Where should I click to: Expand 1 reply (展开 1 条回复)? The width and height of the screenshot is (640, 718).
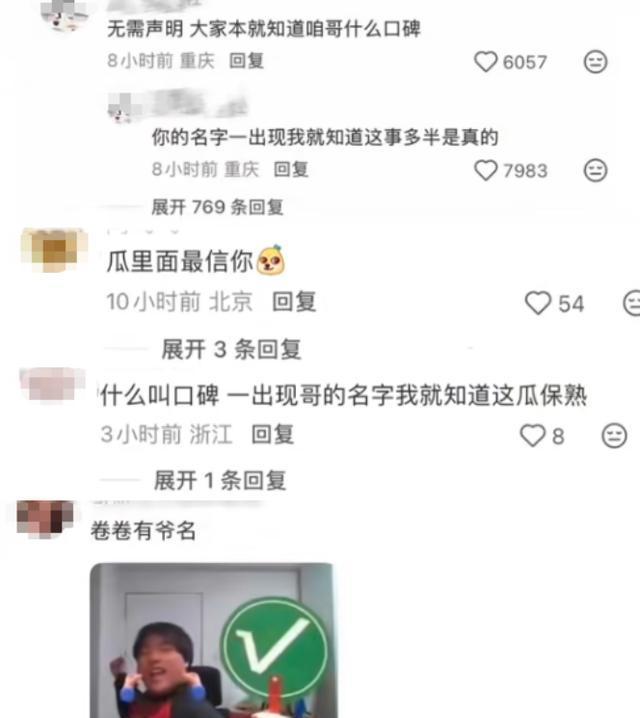(x=220, y=480)
